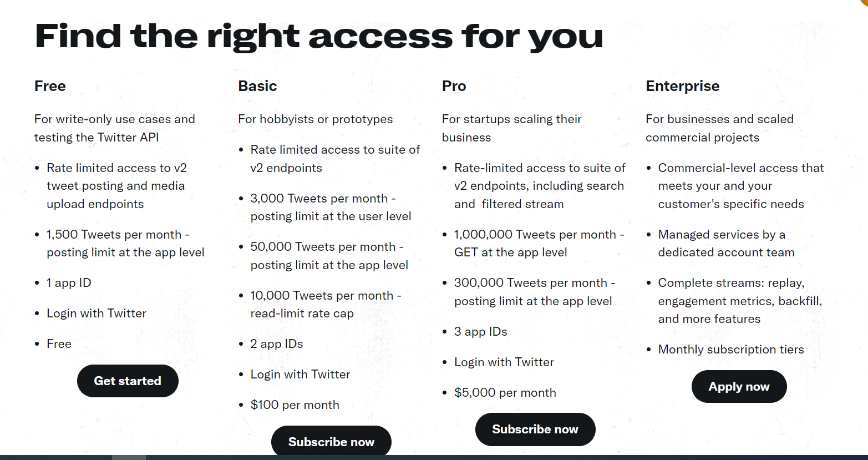Click "Login with Twitter" in the Pro plan
Image resolution: width=868 pixels, height=460 pixels.
point(504,362)
